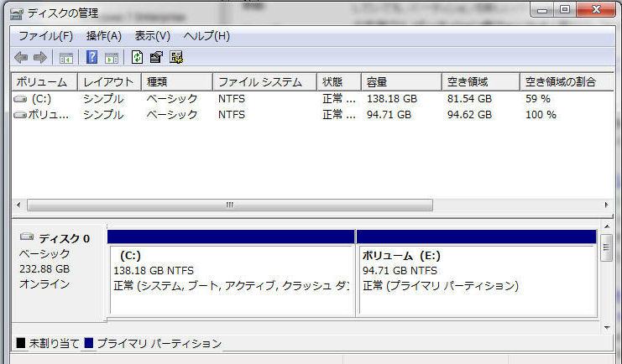Toggle the action pane toolbar icon
The image size is (622, 364).
pyautogui.click(x=112, y=58)
